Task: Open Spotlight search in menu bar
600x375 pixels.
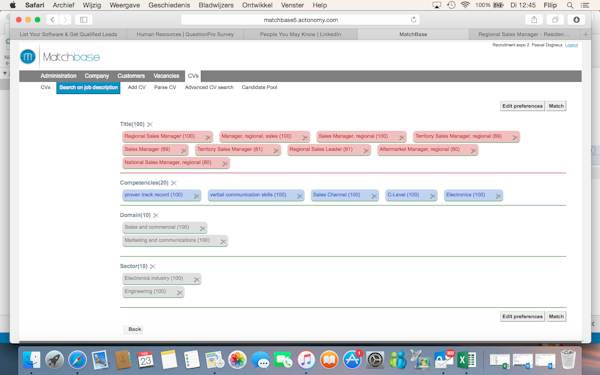Action: [x=570, y=5]
